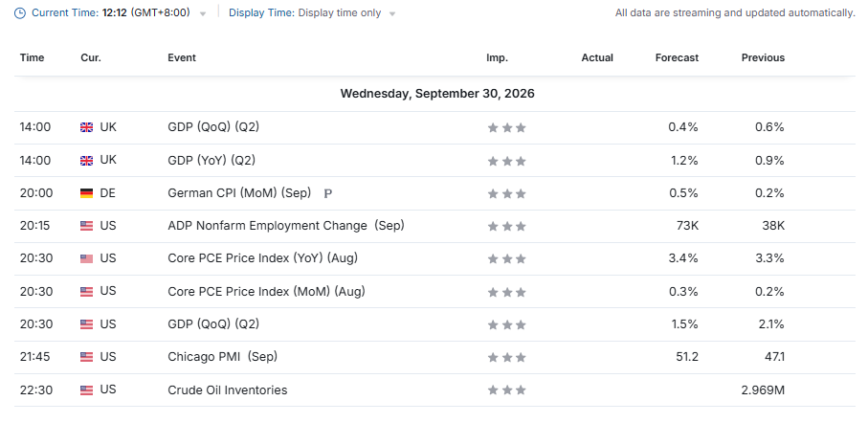Click the Wednesday, September 30, 2026 date heading
The image size is (868, 423).
[437, 94]
